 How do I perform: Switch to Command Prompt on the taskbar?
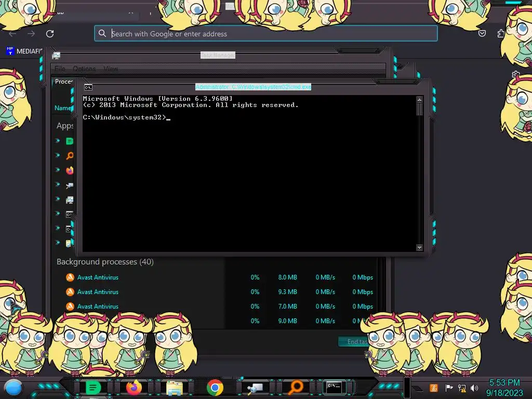point(334,387)
